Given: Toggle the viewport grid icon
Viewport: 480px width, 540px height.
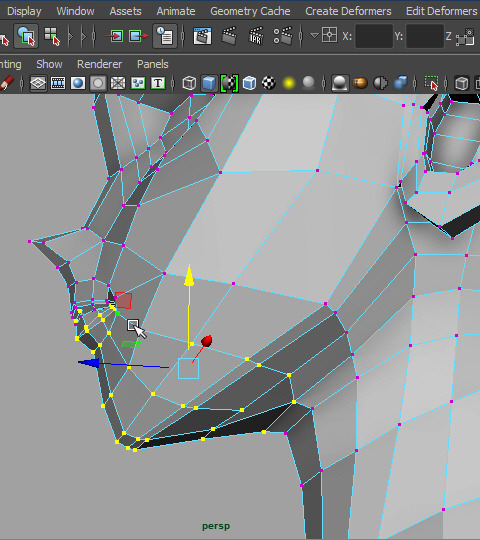Looking at the screenshot, I should pos(38,83).
